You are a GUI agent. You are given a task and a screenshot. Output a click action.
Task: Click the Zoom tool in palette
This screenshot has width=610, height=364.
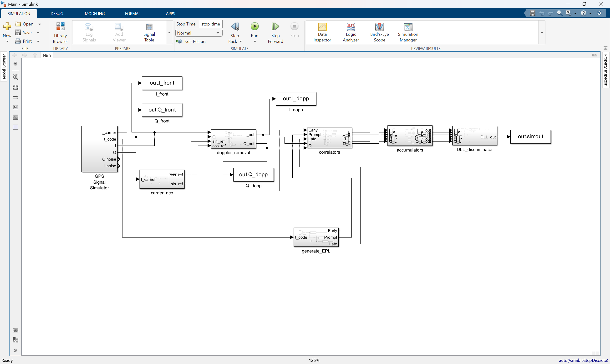pos(15,77)
